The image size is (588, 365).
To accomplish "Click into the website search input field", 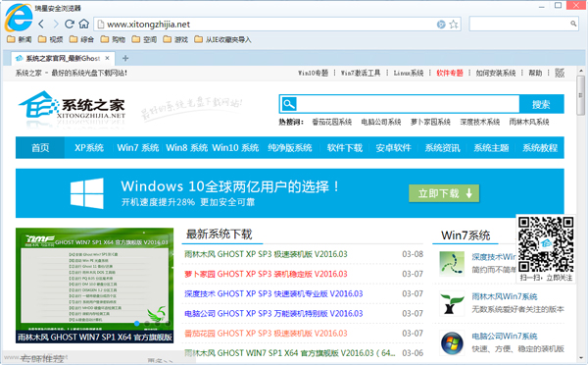I will (x=408, y=104).
